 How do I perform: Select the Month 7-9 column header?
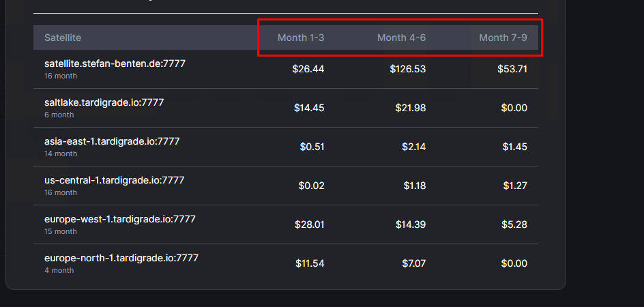coord(503,38)
